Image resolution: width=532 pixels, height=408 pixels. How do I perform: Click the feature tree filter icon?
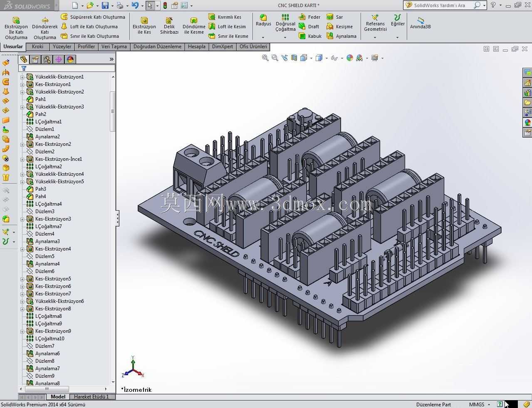point(24,68)
